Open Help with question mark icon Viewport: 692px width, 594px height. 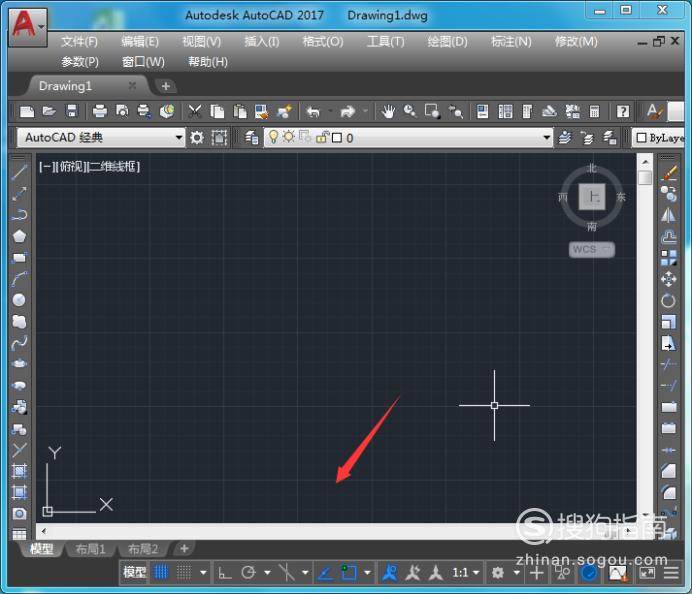tap(623, 112)
